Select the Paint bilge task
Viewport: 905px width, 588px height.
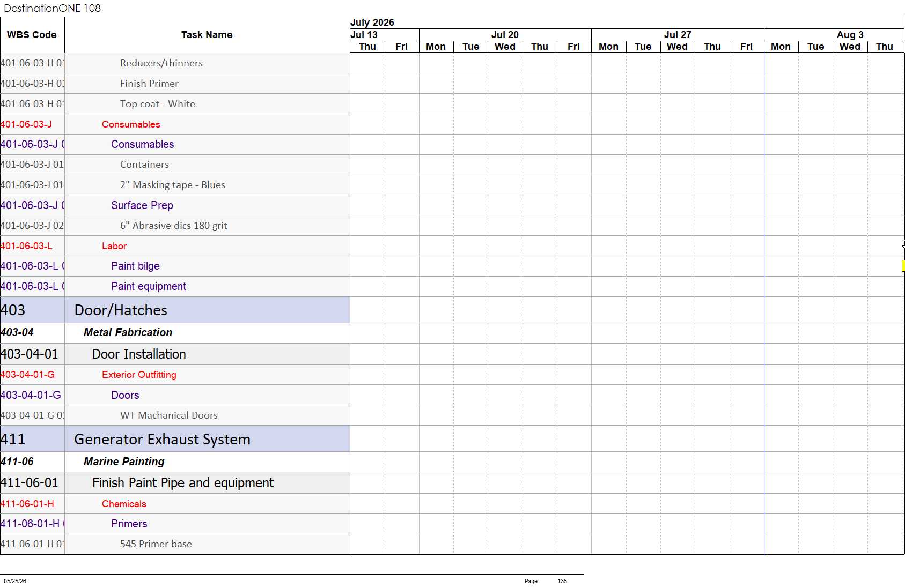[135, 266]
